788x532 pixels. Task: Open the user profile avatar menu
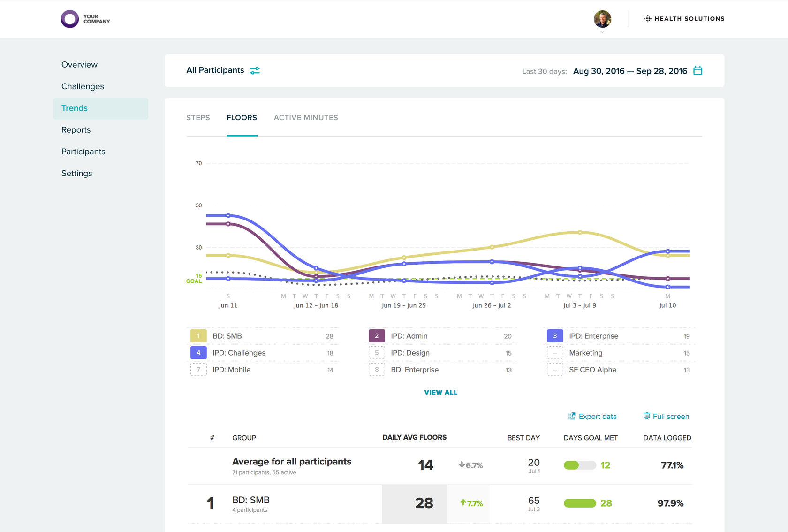(x=602, y=19)
